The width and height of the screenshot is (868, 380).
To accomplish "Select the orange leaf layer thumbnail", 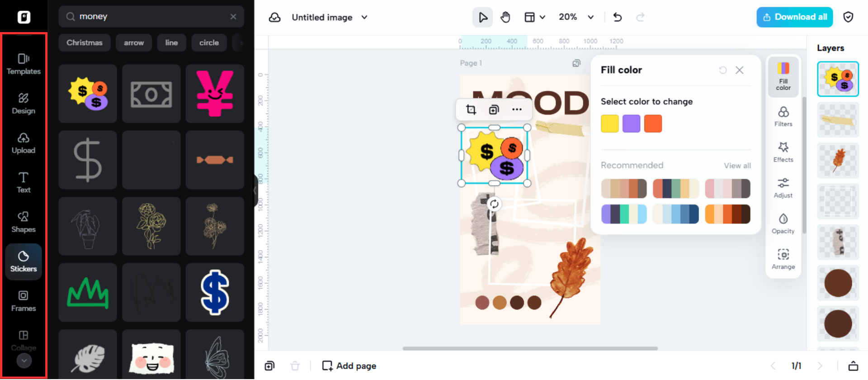I will (838, 161).
